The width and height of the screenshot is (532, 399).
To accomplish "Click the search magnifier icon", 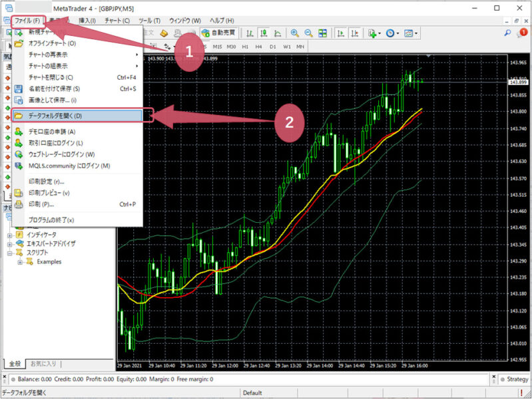I will 507,33.
